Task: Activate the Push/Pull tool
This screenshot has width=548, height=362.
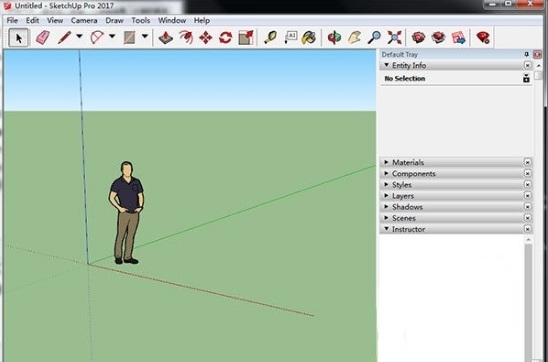Action: 165,37
